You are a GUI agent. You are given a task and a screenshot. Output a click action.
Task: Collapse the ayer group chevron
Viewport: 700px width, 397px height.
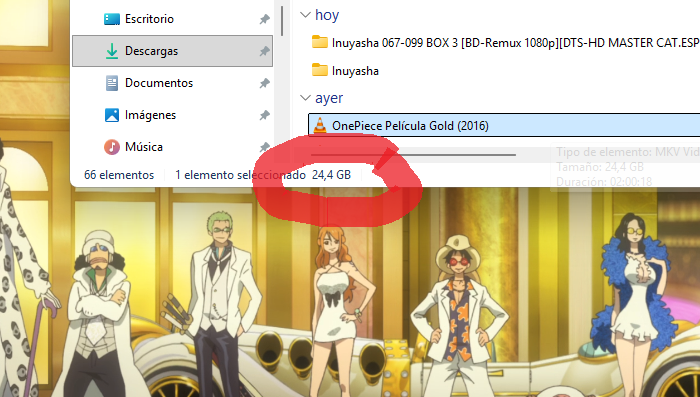point(305,97)
